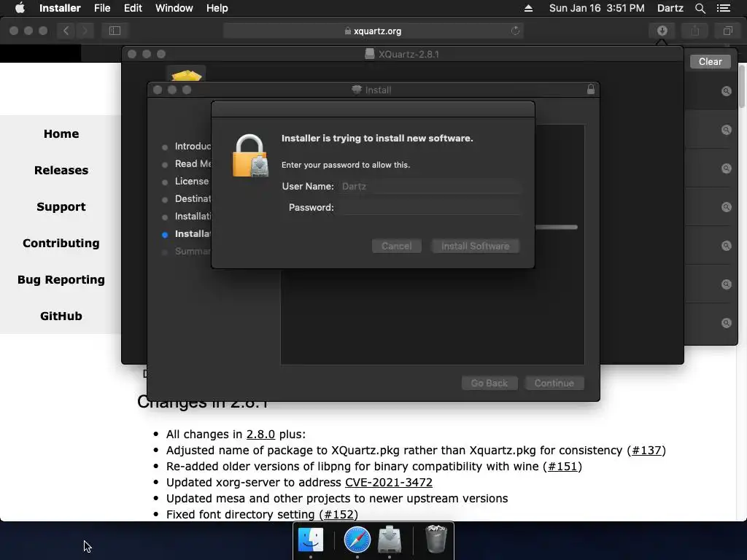Go forward in Safari with the forward arrow
Image resolution: width=747 pixels, height=560 pixels.
85,31
